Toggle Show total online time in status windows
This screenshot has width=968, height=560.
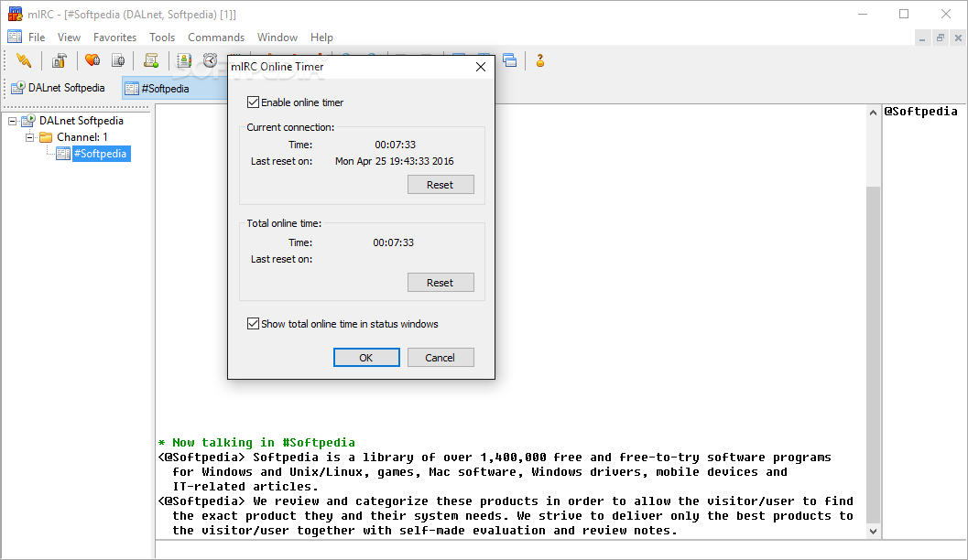[x=253, y=324]
